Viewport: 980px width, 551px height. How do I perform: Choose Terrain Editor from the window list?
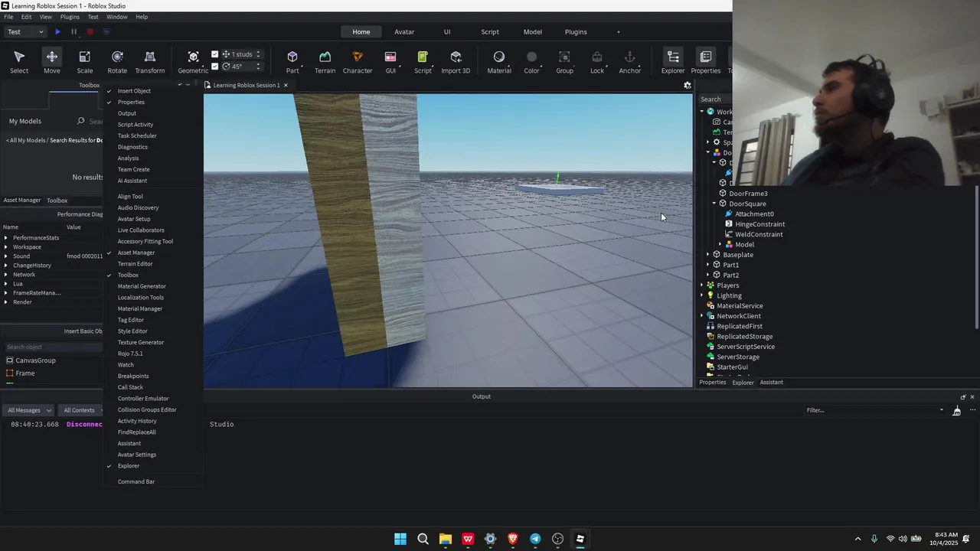135,264
